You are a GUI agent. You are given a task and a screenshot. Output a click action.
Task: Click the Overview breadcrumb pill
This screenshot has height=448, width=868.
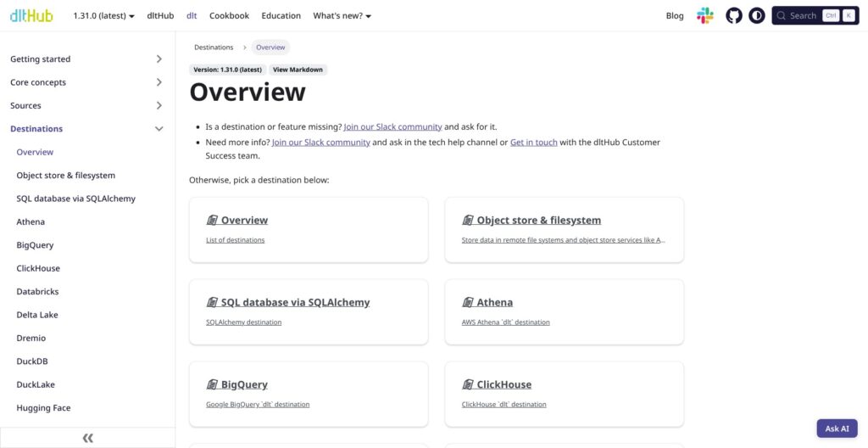pos(270,48)
